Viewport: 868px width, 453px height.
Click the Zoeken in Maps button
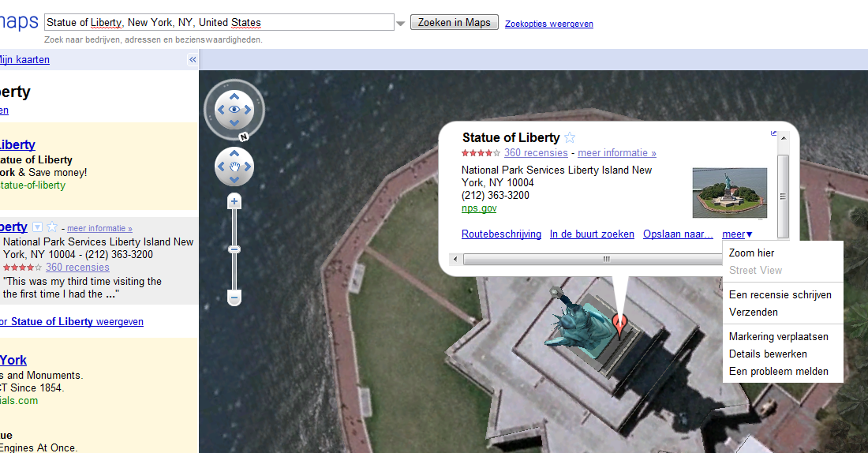454,22
